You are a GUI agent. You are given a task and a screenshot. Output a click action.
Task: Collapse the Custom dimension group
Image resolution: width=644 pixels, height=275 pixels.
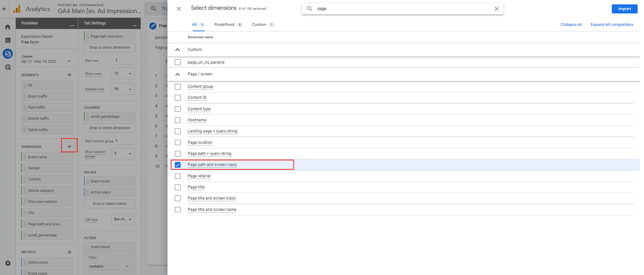(178, 50)
